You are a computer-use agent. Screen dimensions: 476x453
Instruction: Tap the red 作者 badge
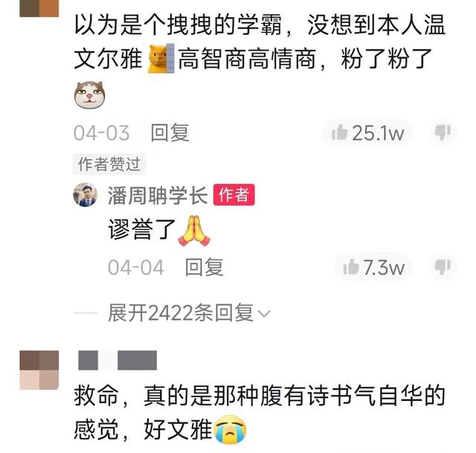pos(234,195)
